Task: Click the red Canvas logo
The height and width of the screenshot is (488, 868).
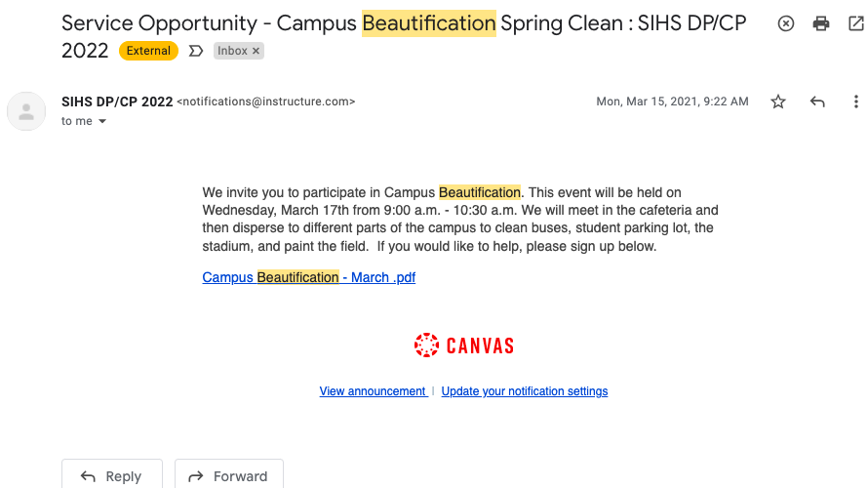Action: pos(464,345)
